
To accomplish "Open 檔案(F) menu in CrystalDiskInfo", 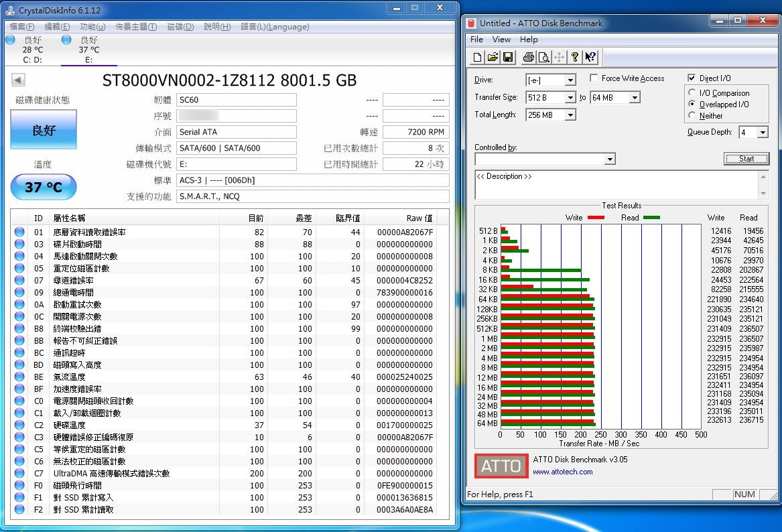I will [22, 27].
